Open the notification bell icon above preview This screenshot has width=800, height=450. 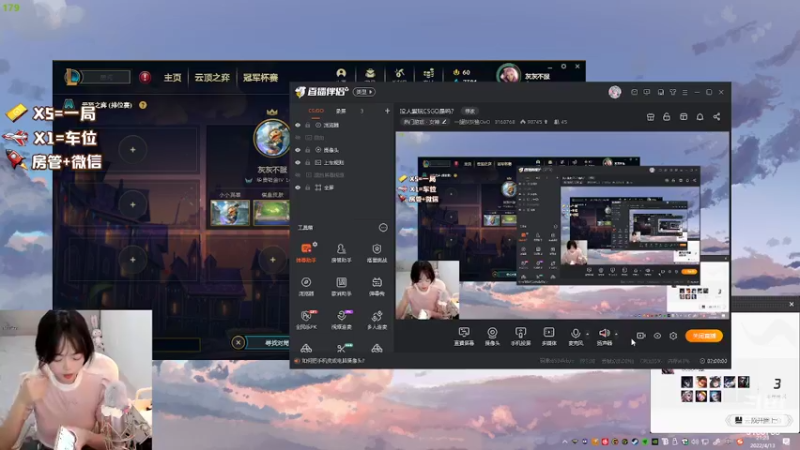pyautogui.click(x=700, y=117)
